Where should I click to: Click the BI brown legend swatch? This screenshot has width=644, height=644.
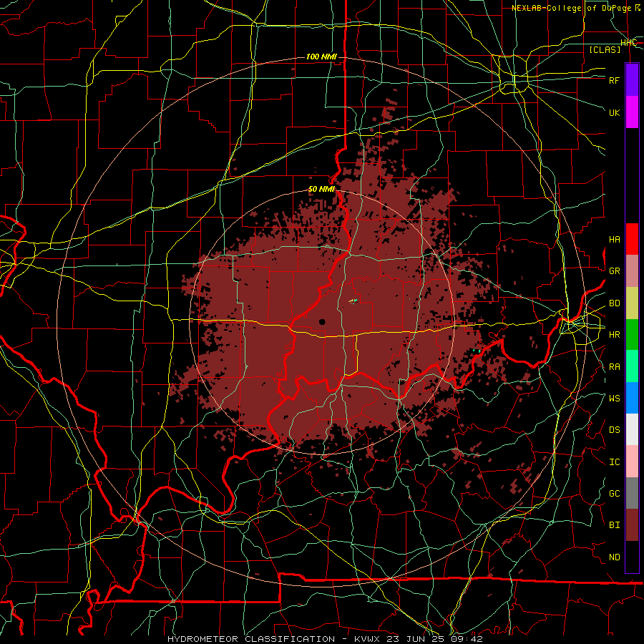point(632,525)
